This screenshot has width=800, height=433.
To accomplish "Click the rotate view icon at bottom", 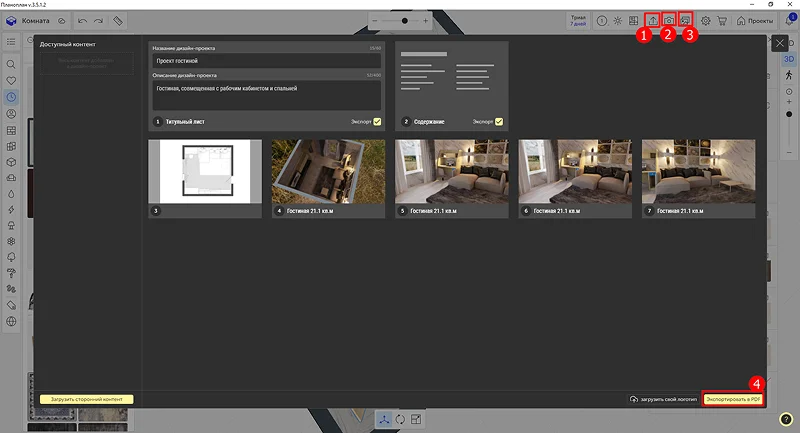I will [x=400, y=419].
